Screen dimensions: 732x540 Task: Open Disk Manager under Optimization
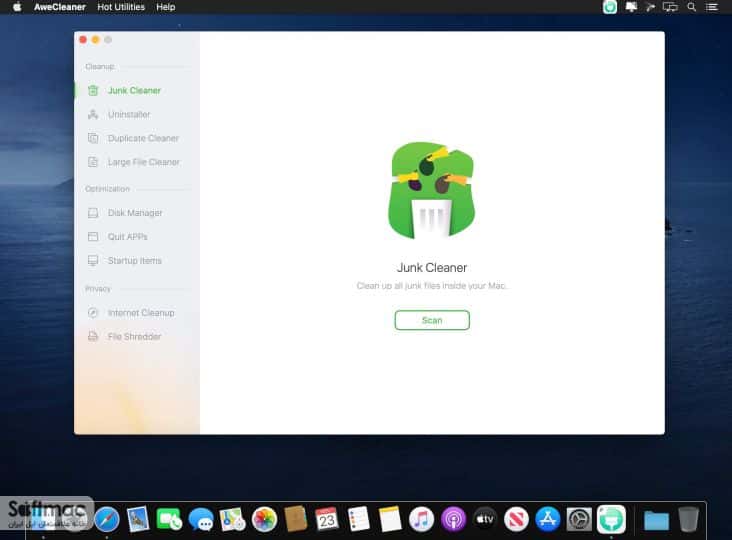(x=136, y=213)
